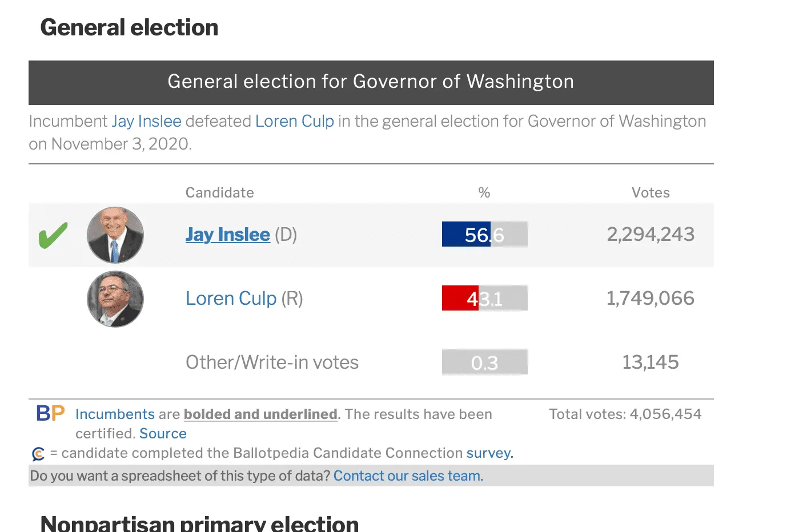Click Loren Culp link in the summary sentence
This screenshot has width=795, height=532.
click(294, 122)
